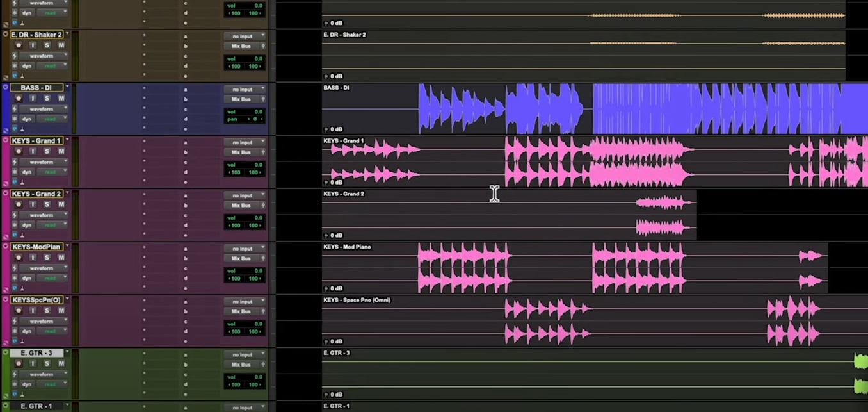Viewport: 868px width, 412px height.
Task: Click Mix Bus output on E. GTR - 3 track
Action: coord(241,365)
